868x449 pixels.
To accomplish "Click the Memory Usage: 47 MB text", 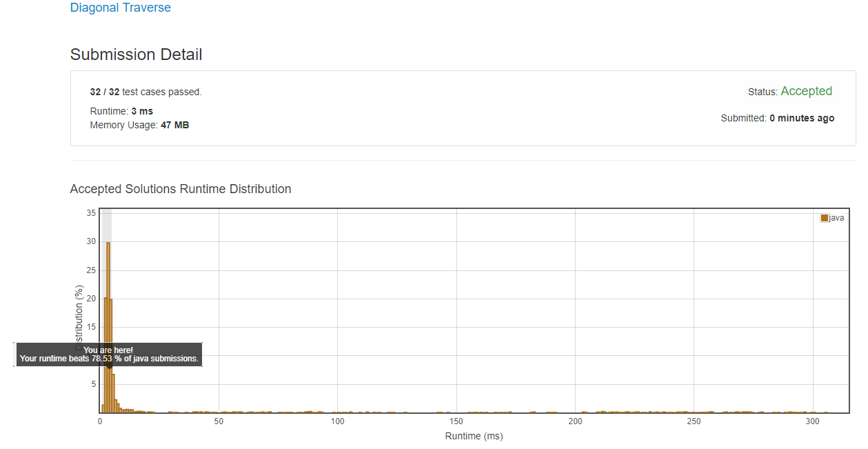I will pyautogui.click(x=139, y=126).
